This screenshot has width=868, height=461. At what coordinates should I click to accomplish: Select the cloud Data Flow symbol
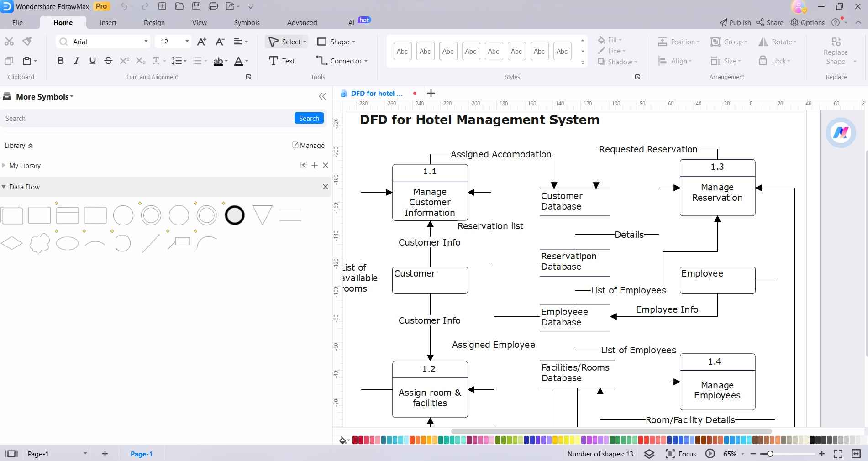[x=40, y=243]
